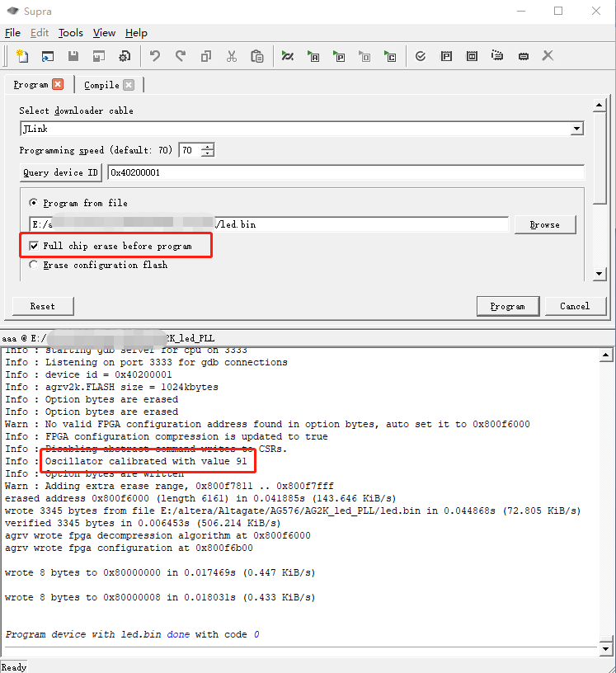Click the Query device ID button
This screenshot has height=673, width=616.
(60, 172)
